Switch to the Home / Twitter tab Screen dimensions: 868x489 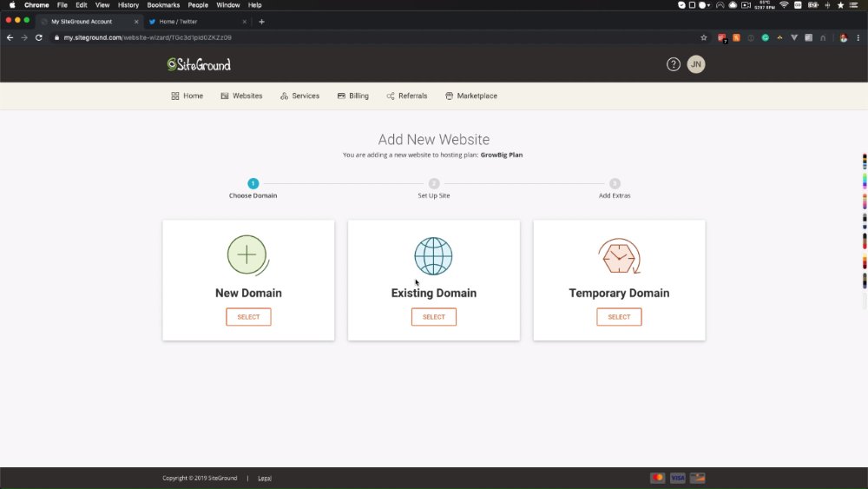(196, 22)
